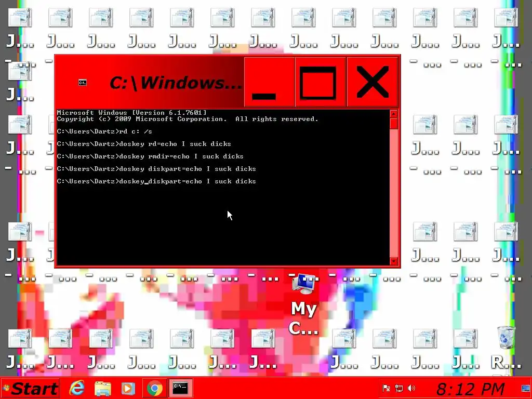Viewport: 532px width, 399px height.
Task: Open the Command Prompt system menu icon
Action: click(x=83, y=83)
